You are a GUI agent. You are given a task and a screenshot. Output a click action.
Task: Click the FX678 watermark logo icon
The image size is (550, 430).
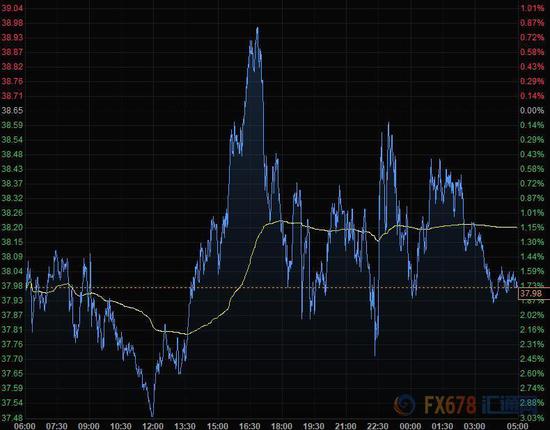404,405
